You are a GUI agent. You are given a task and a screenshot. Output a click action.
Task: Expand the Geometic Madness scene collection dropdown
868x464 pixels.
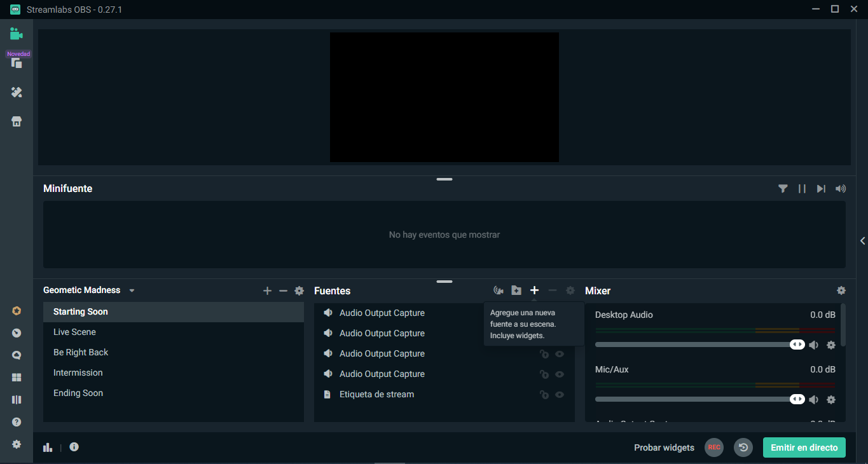pos(132,290)
